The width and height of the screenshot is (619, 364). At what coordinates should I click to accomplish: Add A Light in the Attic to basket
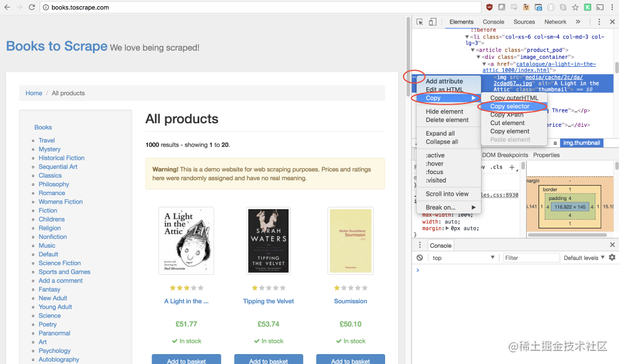coord(186,359)
